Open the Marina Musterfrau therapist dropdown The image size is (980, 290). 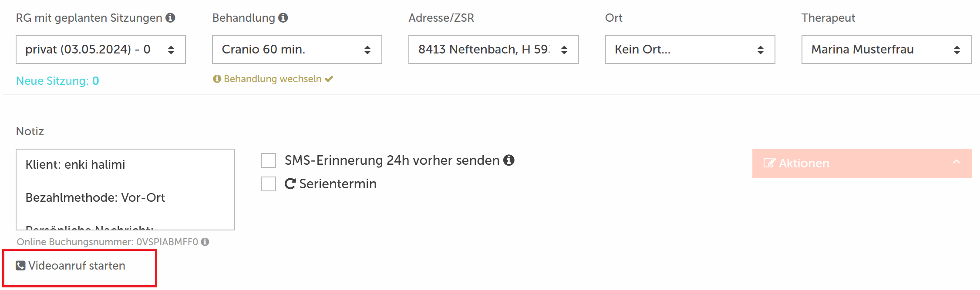click(x=886, y=50)
